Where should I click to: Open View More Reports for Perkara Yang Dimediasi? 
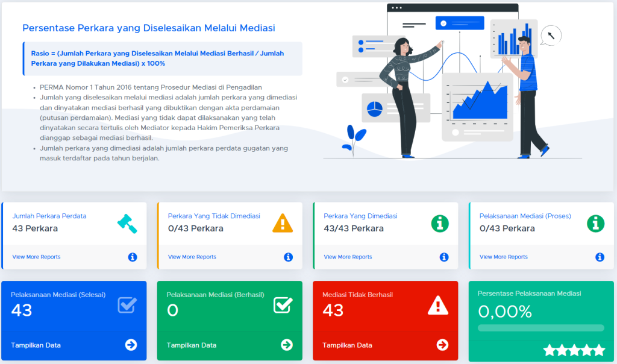click(348, 257)
